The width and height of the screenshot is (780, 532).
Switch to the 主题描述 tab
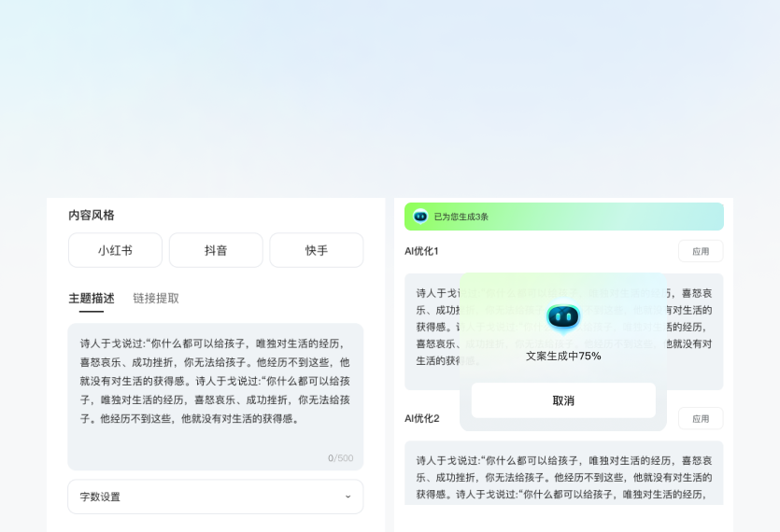tap(92, 299)
